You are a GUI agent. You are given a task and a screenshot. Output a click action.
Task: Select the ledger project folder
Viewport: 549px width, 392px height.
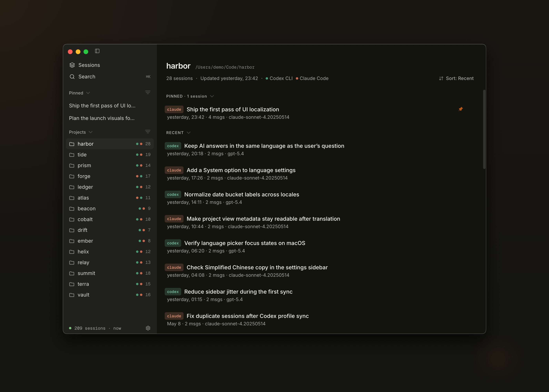(x=110, y=187)
